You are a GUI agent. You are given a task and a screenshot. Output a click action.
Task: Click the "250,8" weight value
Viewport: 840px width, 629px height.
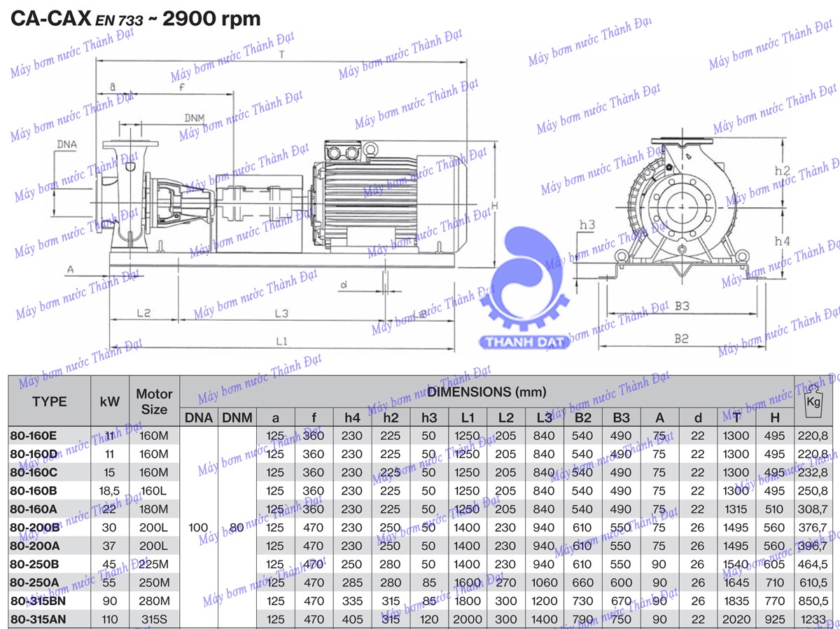[813, 491]
